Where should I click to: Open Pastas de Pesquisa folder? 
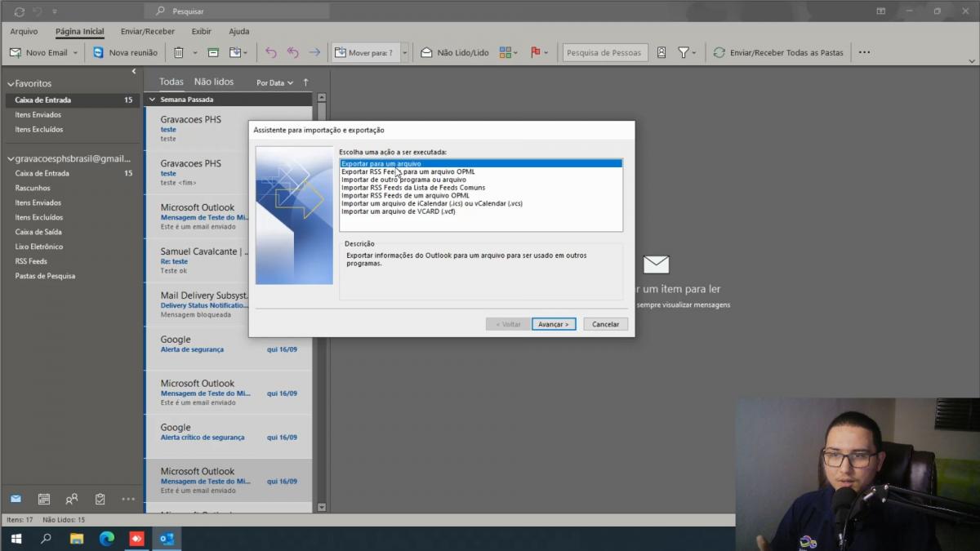[45, 276]
